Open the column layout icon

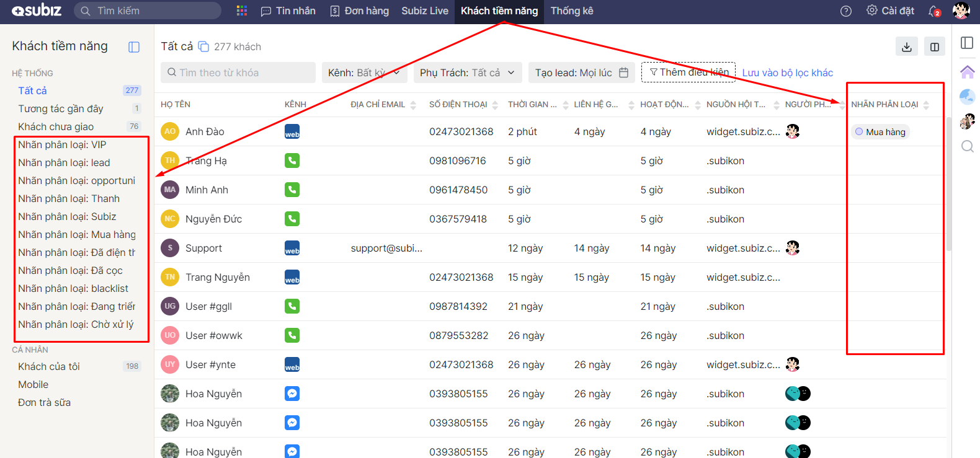tap(935, 47)
